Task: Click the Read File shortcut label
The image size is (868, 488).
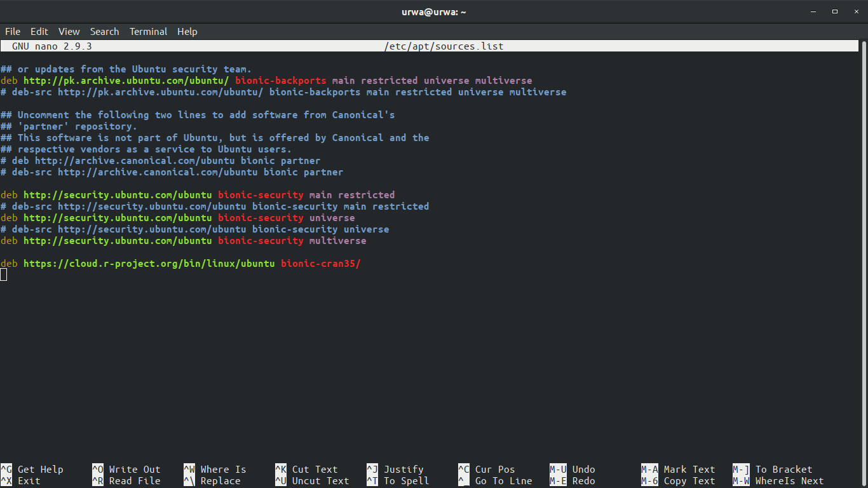Action: click(135, 481)
